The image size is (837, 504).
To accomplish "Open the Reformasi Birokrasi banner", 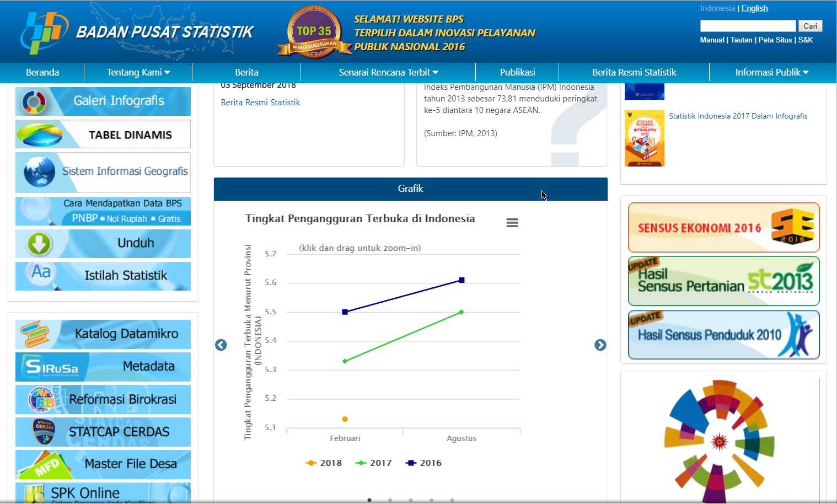I will pyautogui.click(x=103, y=399).
